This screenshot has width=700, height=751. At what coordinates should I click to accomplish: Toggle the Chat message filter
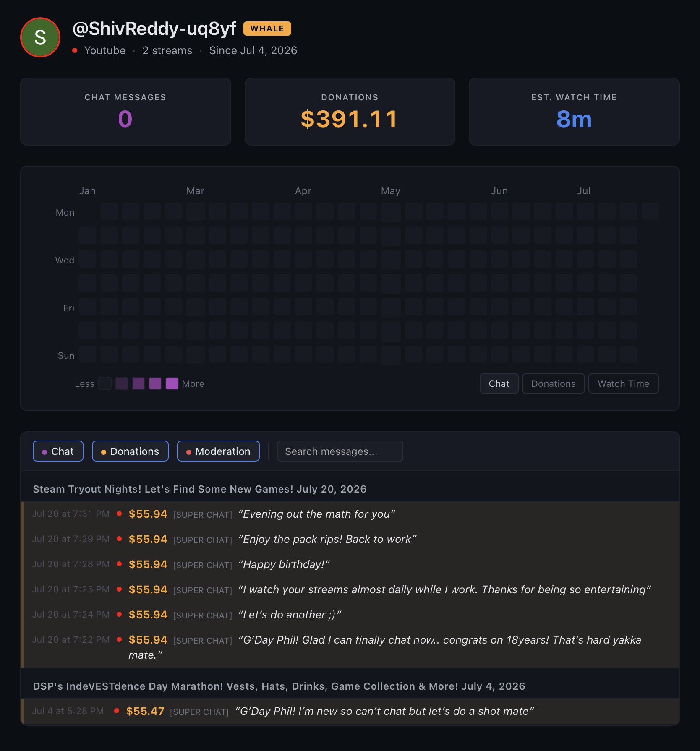click(58, 451)
